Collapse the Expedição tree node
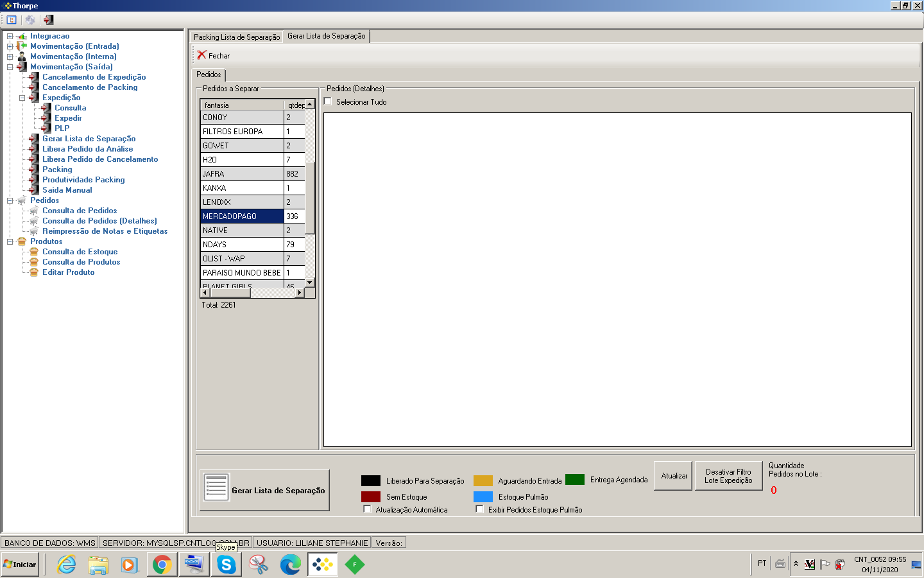The image size is (924, 578). tap(22, 98)
